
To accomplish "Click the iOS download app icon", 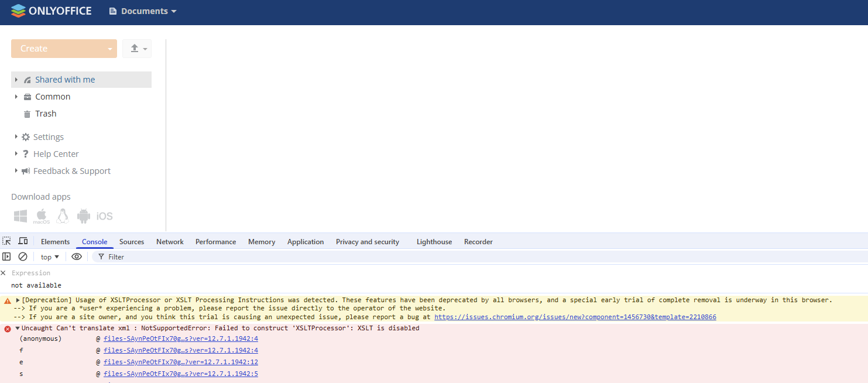I will (104, 216).
